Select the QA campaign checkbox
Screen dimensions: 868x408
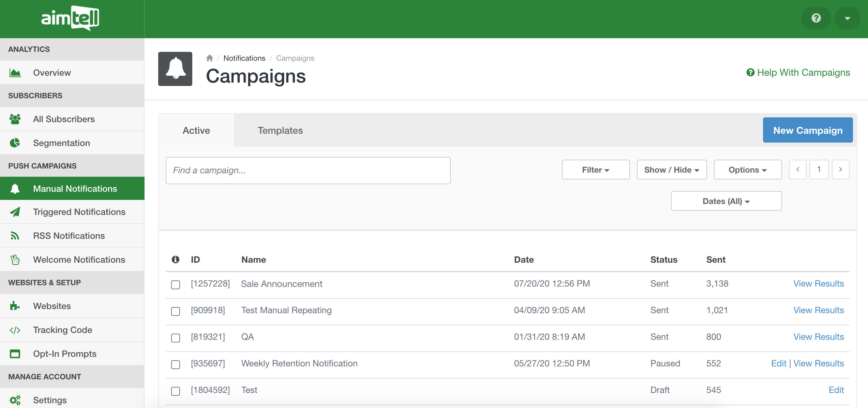[176, 338]
